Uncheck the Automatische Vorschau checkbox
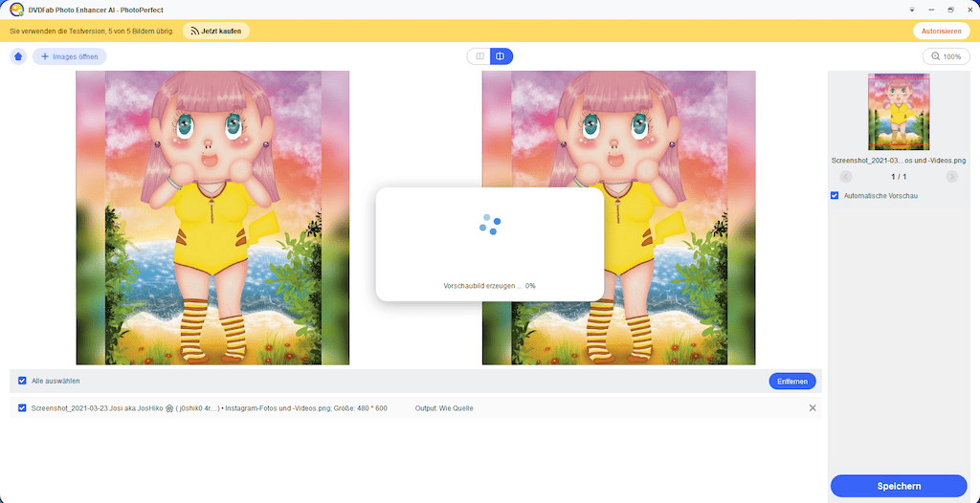 pyautogui.click(x=835, y=196)
